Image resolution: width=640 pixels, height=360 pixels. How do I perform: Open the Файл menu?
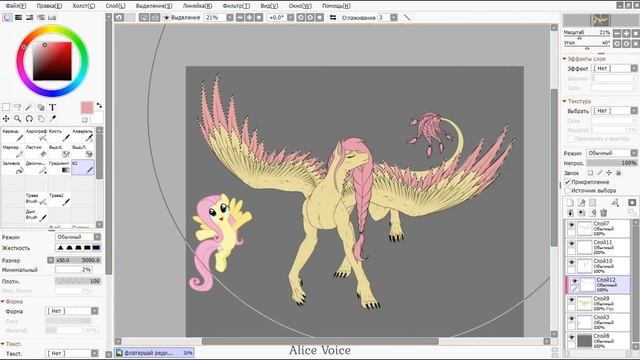tap(16, 6)
